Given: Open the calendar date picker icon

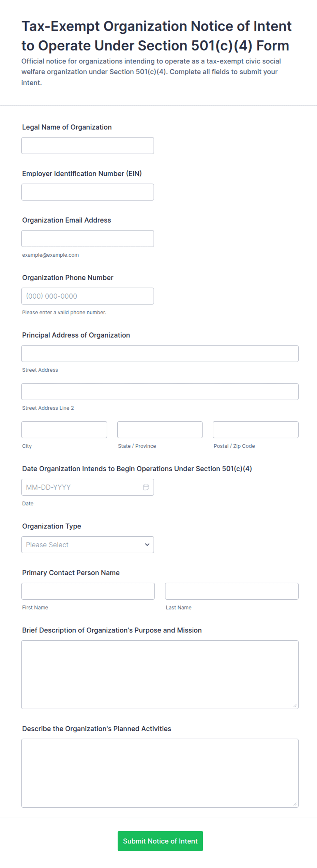Looking at the screenshot, I should 146,487.
